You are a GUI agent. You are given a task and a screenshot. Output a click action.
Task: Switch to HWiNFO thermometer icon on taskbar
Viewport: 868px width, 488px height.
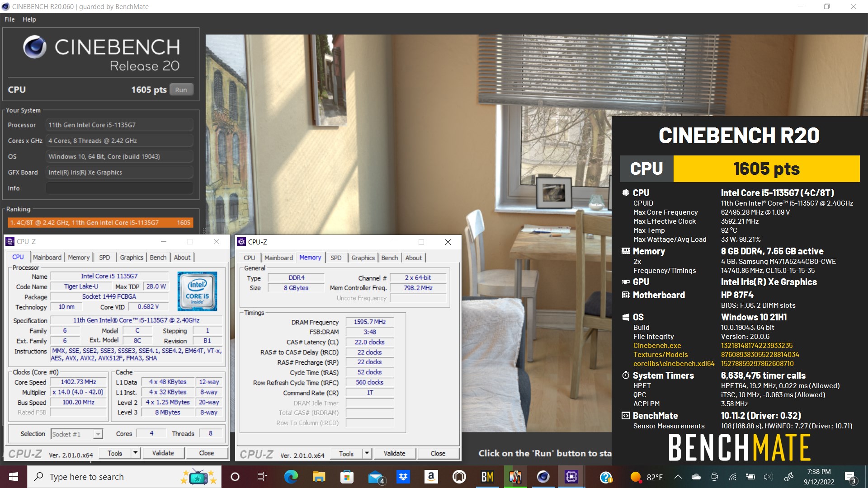pyautogui.click(x=515, y=477)
